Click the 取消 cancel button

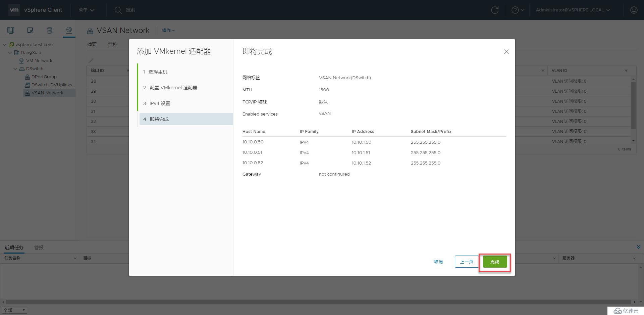(x=438, y=262)
